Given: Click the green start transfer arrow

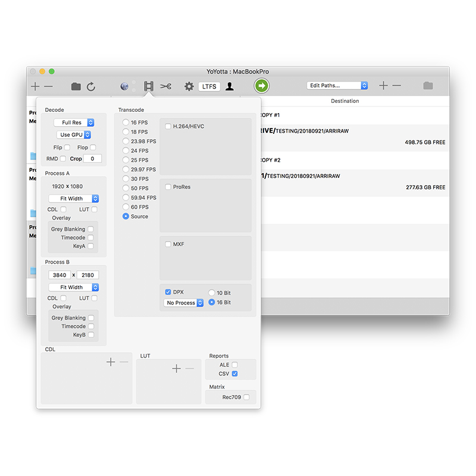Looking at the screenshot, I should [x=261, y=86].
